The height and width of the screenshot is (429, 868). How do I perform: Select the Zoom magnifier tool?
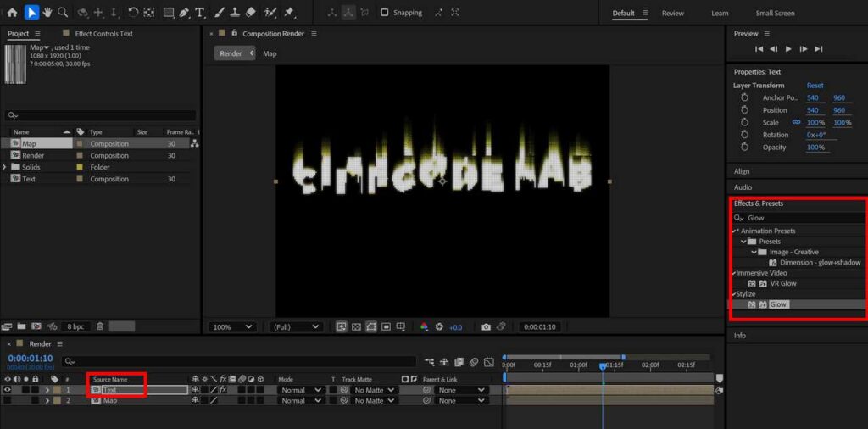point(63,12)
